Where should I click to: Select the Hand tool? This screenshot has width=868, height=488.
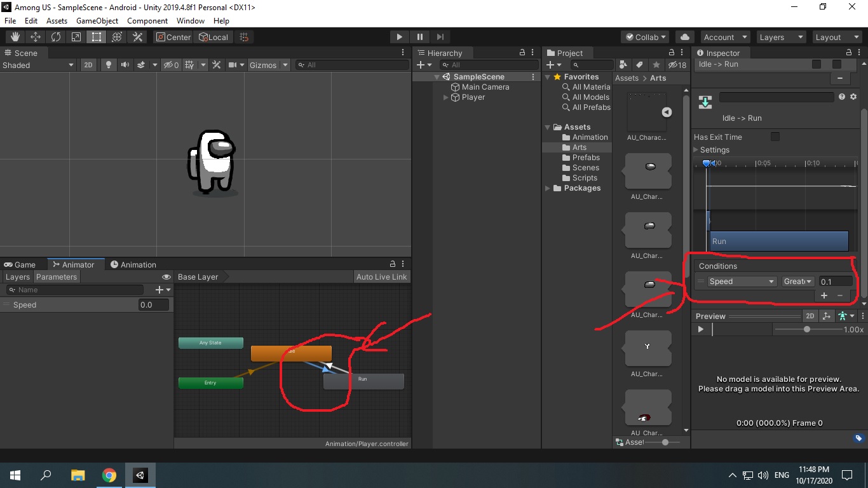pos(15,37)
